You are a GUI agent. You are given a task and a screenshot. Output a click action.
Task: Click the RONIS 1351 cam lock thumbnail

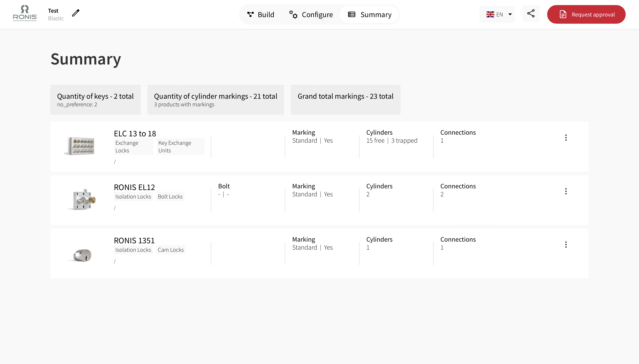(83, 255)
